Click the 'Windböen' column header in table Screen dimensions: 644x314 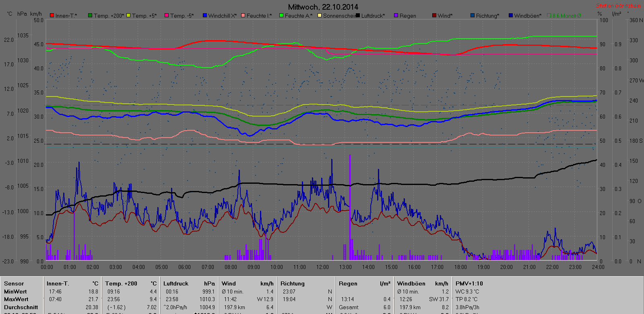tap(411, 283)
